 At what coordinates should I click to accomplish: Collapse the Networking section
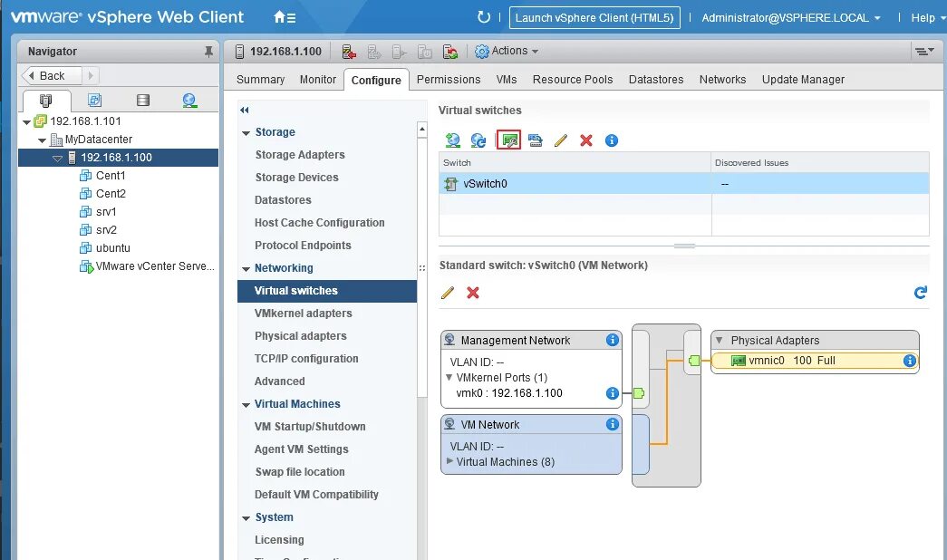click(246, 269)
